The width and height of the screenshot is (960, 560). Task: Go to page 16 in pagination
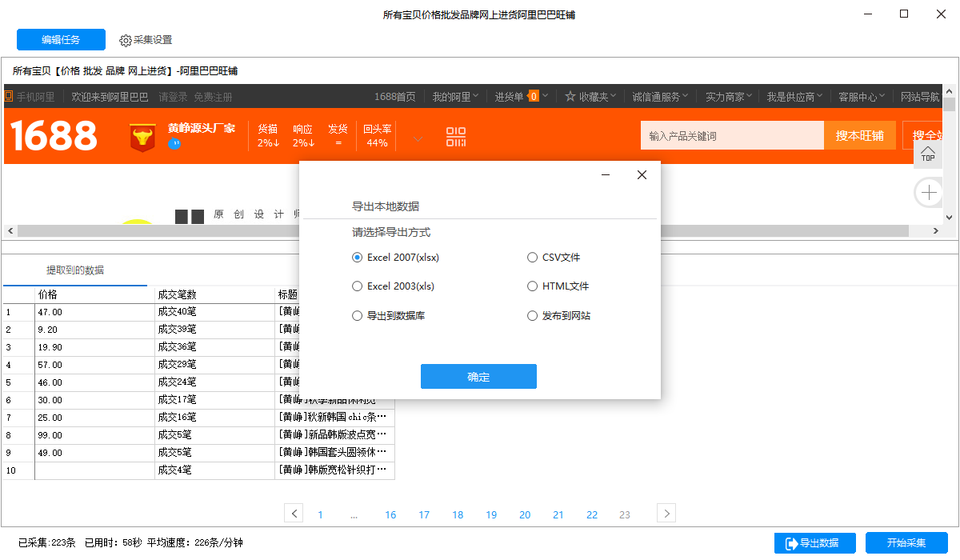[390, 514]
